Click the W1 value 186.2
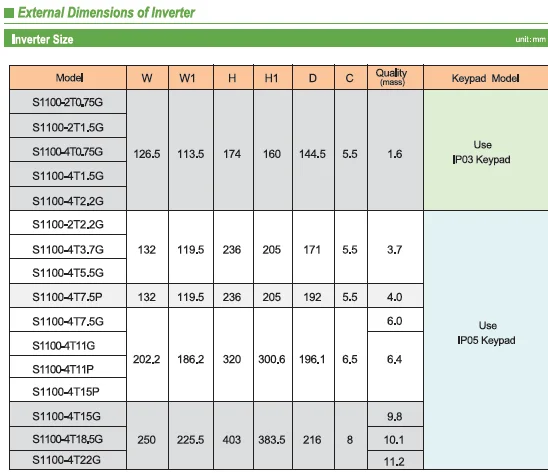Image resolution: width=548 pixels, height=473 pixels. [190, 359]
